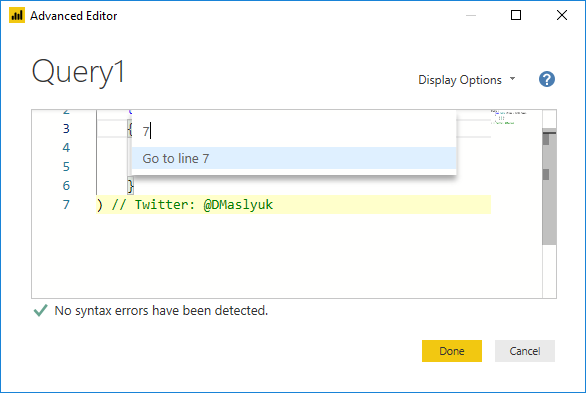Click the Cancel button
This screenshot has width=586, height=393.
[525, 351]
